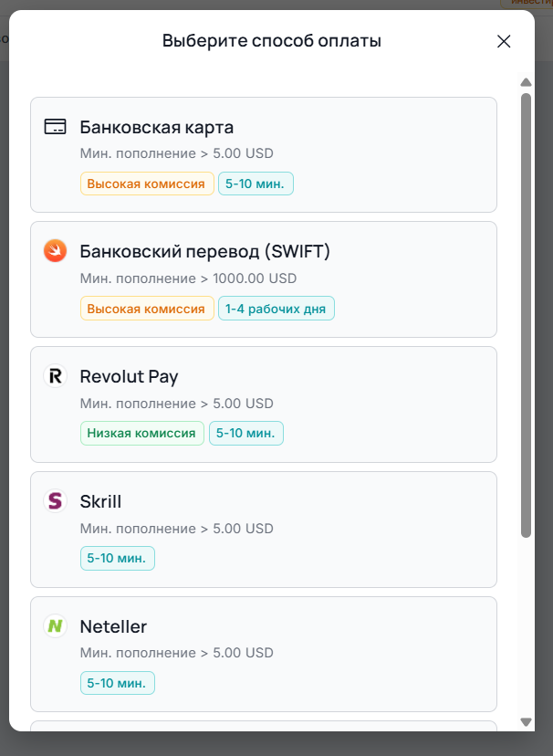The width and height of the screenshot is (553, 756).
Task: Click the Выберите способ оплаты title
Action: point(271,41)
